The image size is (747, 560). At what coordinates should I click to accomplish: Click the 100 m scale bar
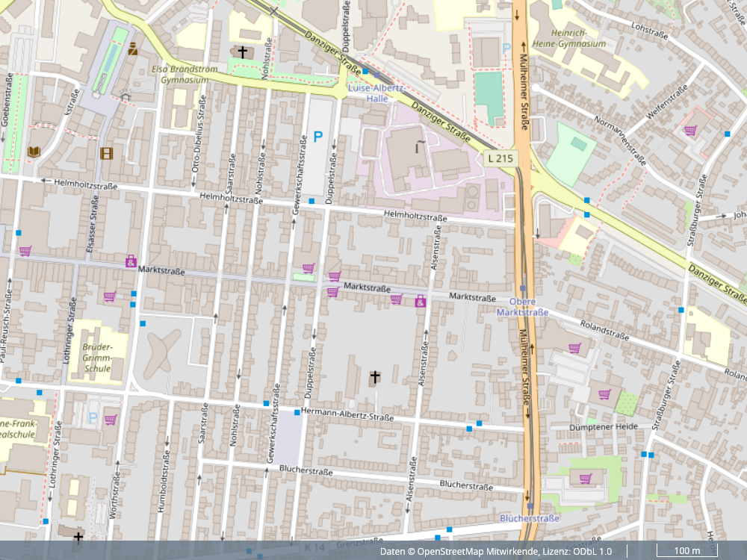tap(686, 552)
